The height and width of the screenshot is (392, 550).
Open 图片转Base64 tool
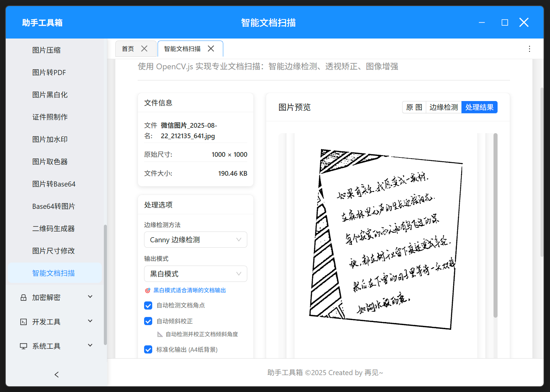click(x=54, y=184)
